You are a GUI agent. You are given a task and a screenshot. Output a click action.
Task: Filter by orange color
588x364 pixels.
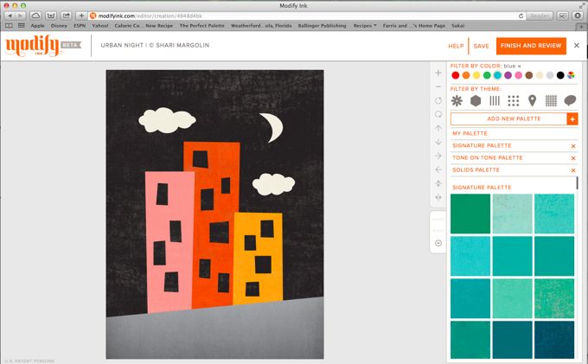466,75
